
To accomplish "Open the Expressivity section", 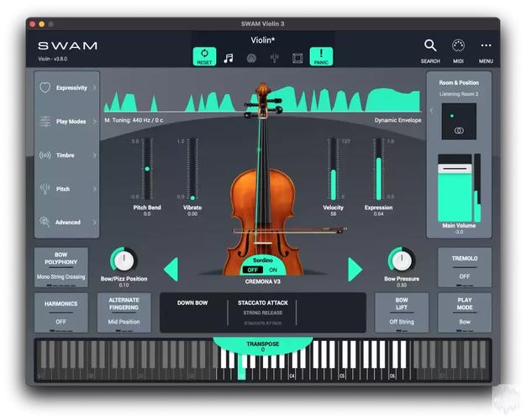I will pos(66,87).
